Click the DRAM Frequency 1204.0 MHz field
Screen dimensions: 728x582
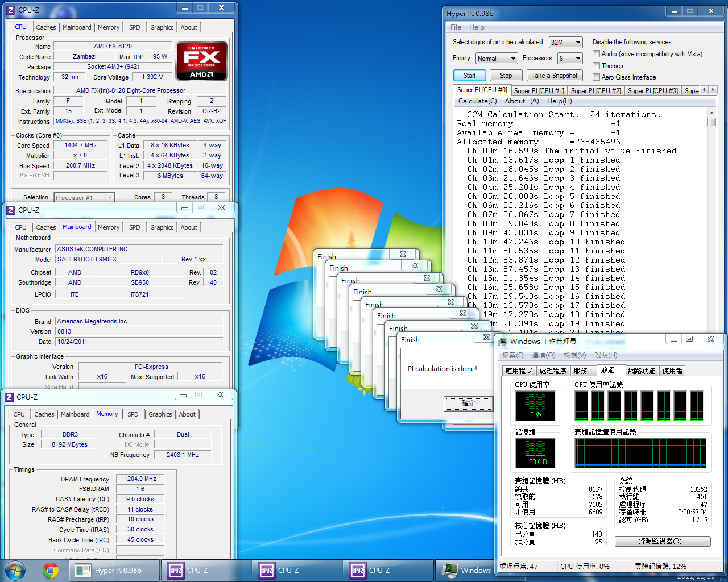140,479
